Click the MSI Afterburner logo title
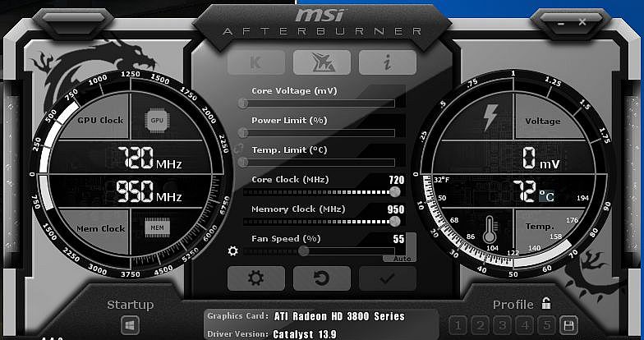 tap(322, 22)
